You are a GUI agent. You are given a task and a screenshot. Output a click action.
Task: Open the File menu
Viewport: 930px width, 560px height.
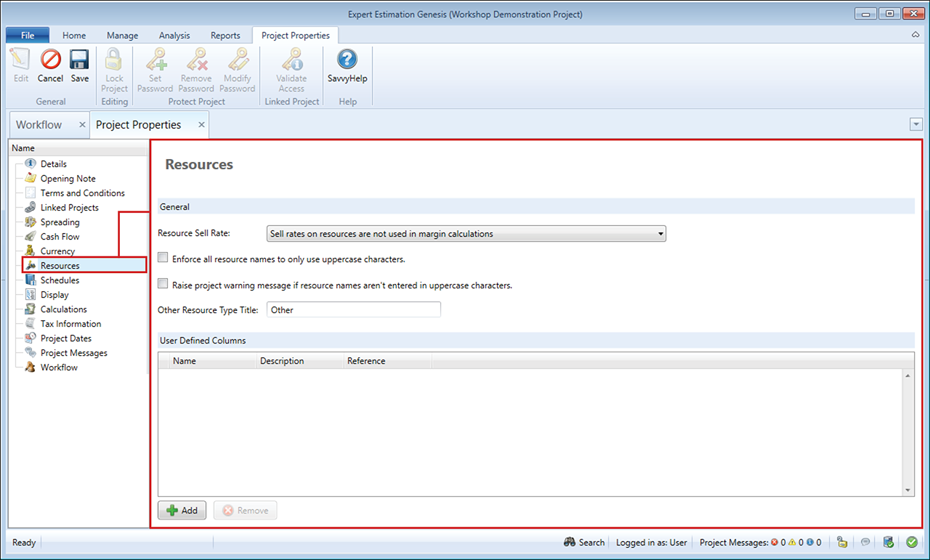(x=28, y=36)
